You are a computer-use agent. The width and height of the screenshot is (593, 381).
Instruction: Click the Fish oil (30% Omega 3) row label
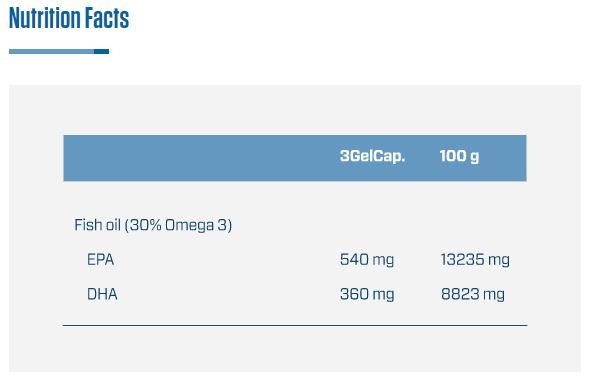pyautogui.click(x=153, y=225)
